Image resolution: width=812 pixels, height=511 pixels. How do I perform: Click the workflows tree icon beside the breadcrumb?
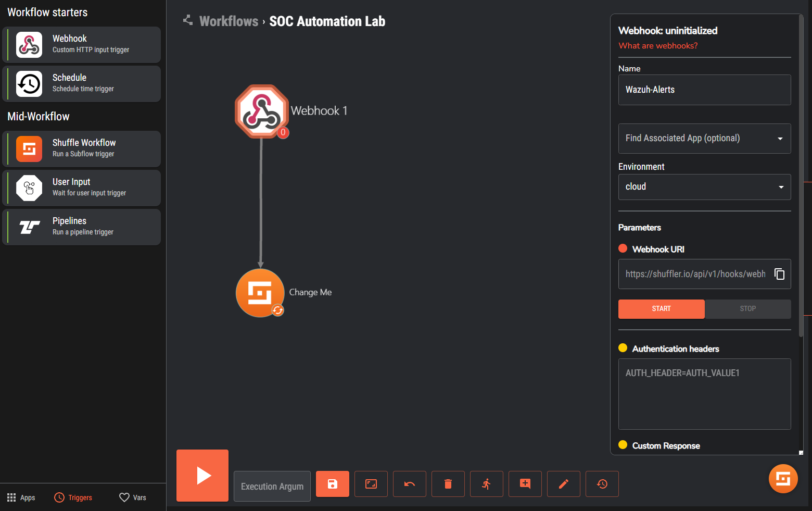[x=188, y=20]
